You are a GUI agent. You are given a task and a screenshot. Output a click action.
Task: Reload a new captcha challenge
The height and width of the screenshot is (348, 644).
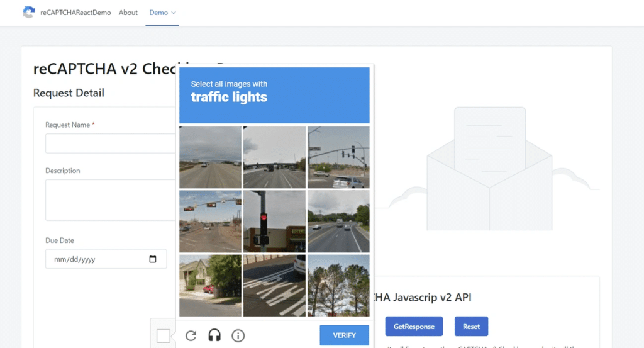pyautogui.click(x=191, y=335)
